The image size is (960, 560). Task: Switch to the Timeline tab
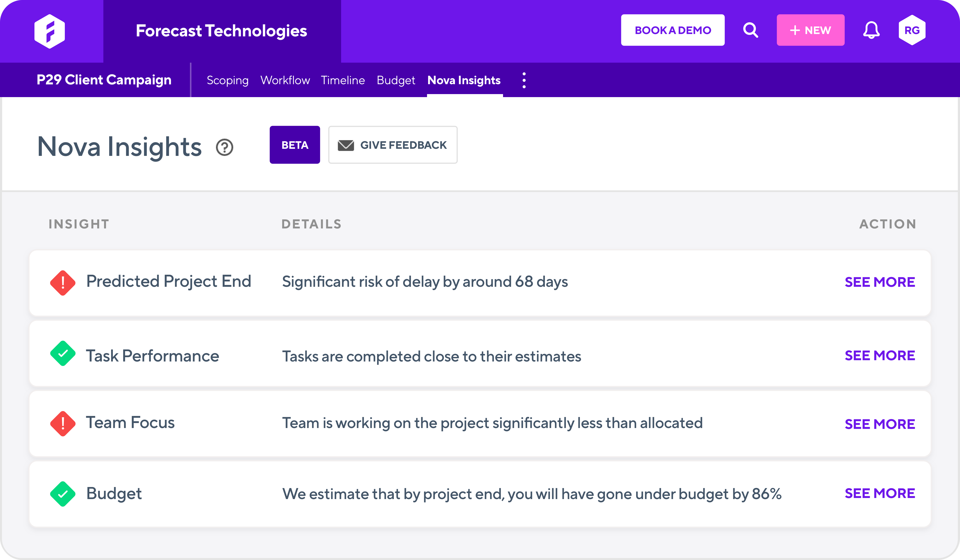tap(342, 80)
